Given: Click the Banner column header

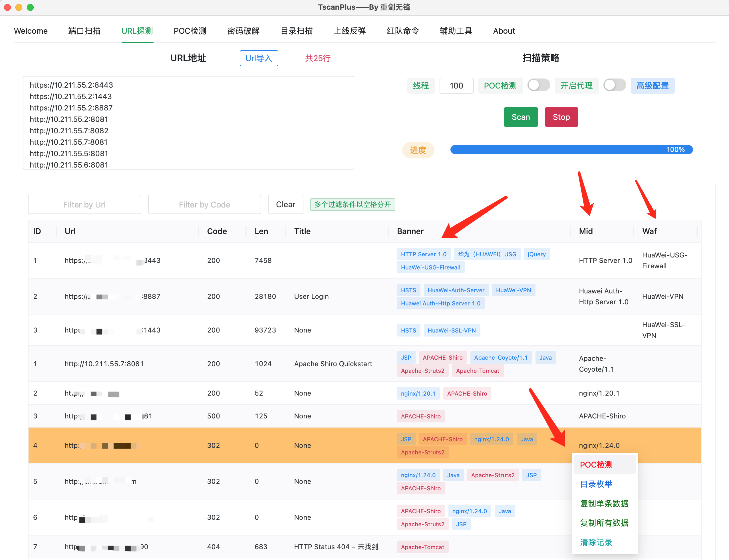Looking at the screenshot, I should [410, 231].
